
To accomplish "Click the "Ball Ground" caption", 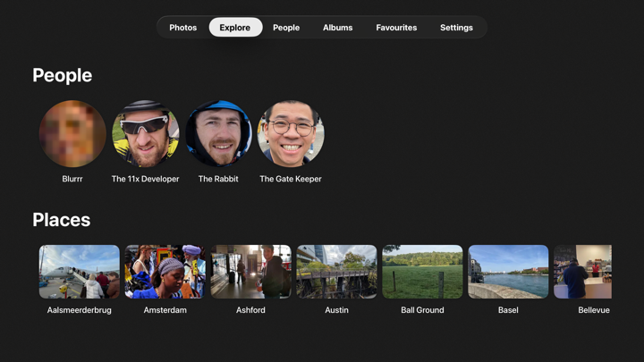I will pos(422,310).
